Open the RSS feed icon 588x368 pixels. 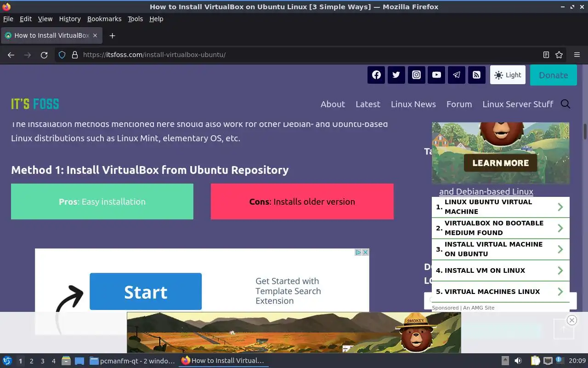477,75
